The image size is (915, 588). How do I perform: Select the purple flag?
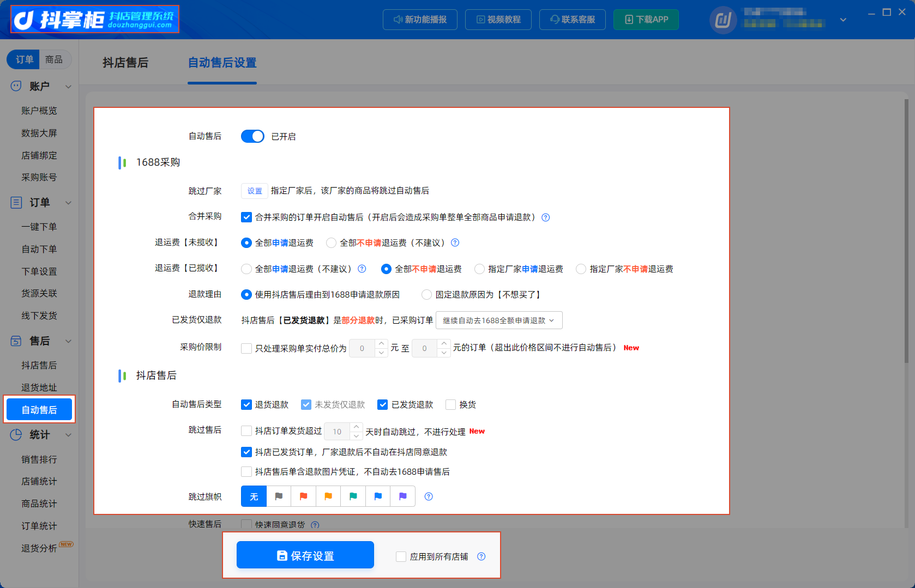click(403, 496)
